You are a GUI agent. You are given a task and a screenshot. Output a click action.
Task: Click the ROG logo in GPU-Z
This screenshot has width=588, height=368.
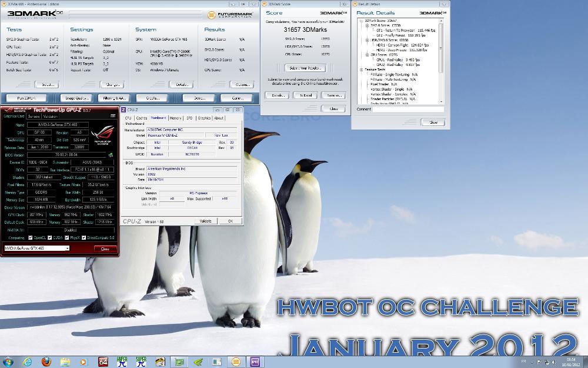(102, 135)
